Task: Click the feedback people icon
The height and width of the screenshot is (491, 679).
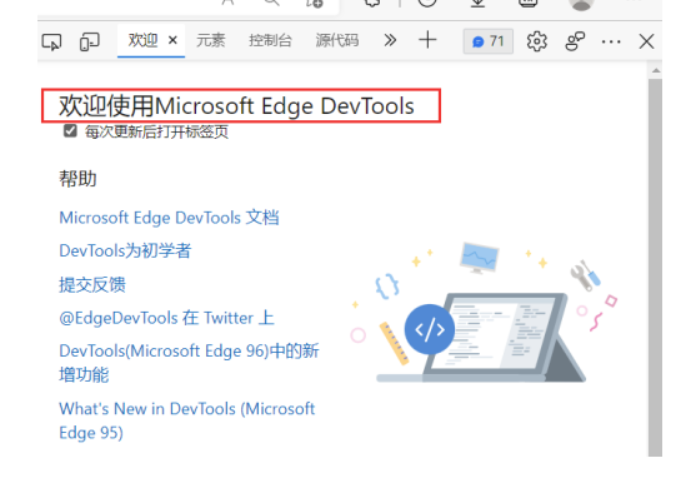Action: [575, 42]
